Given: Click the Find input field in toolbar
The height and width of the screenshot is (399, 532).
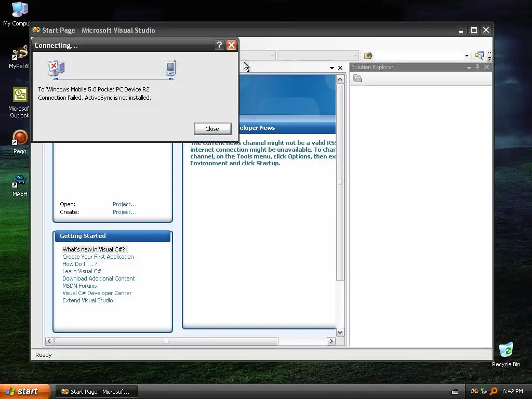Looking at the screenshot, I should tap(419, 56).
